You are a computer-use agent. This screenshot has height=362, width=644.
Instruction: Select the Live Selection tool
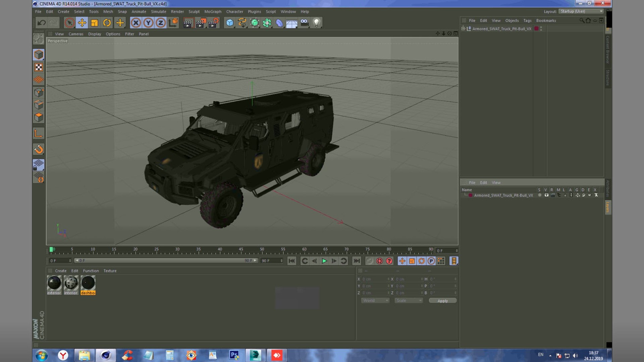(x=69, y=23)
